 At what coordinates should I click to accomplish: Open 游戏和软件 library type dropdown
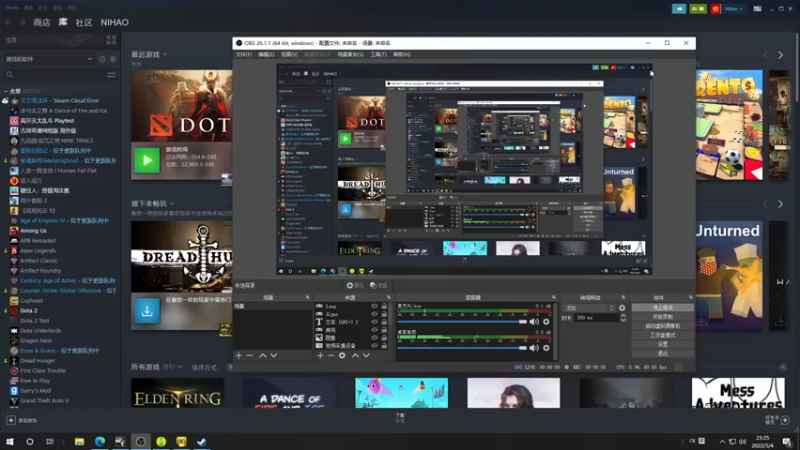pos(48,59)
